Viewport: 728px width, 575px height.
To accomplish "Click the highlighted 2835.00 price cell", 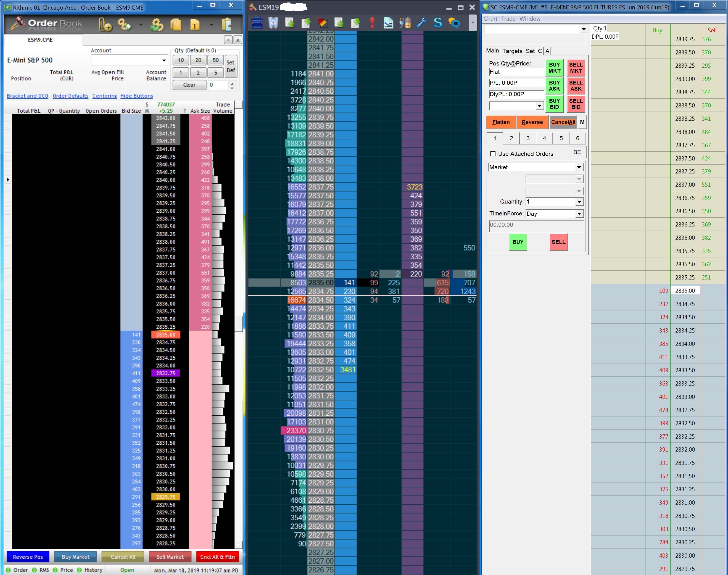I will click(166, 335).
